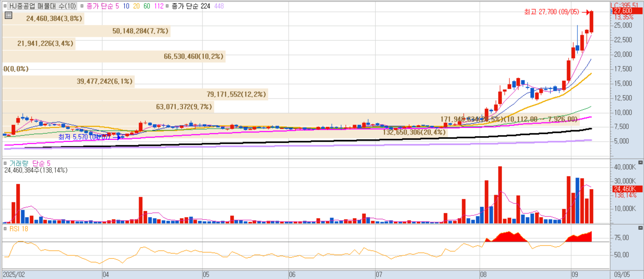Click the 06 month label on date axis
644x279 pixels.
click(x=292, y=274)
